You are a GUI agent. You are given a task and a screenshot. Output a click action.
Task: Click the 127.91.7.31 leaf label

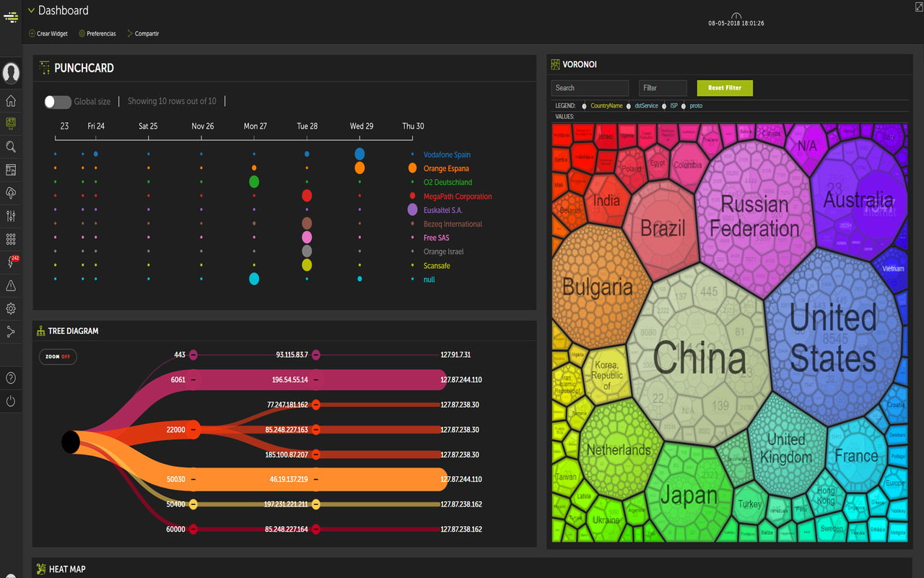(x=456, y=355)
